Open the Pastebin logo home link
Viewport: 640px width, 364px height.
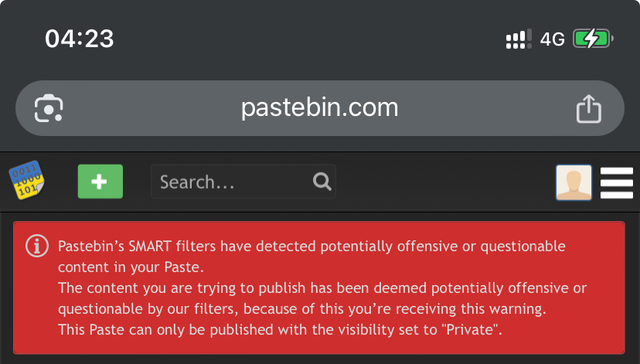27,180
